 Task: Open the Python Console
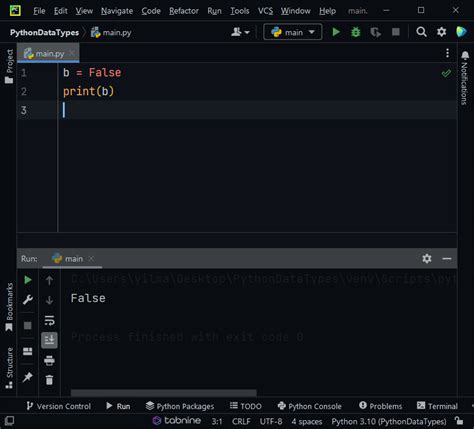pyautogui.click(x=309, y=406)
